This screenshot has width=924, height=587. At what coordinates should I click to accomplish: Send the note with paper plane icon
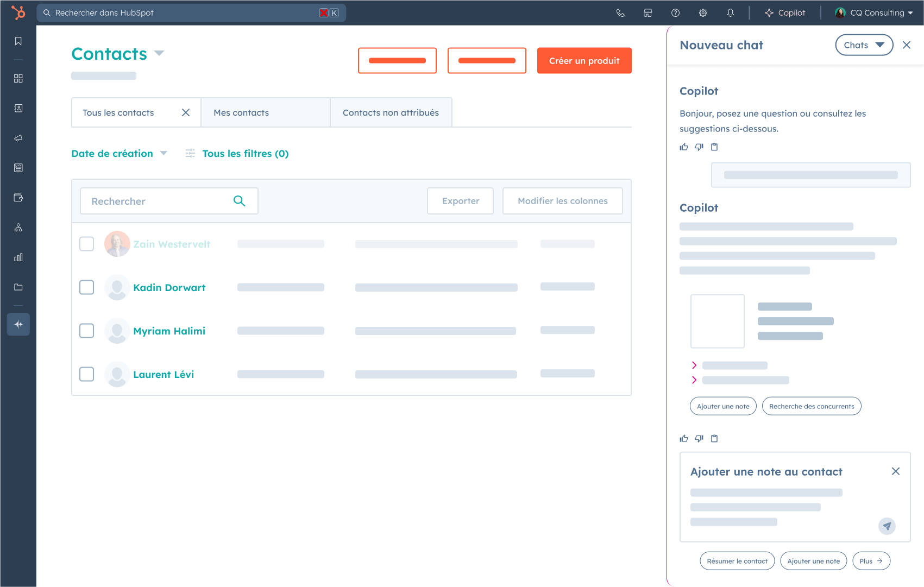coord(887,526)
